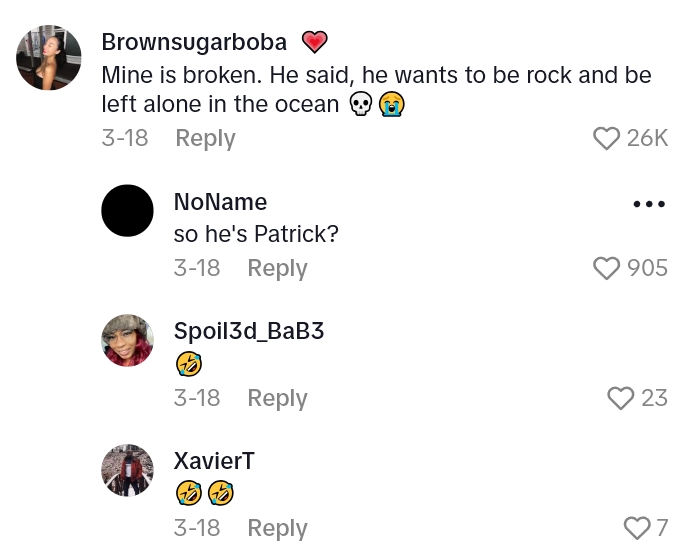The height and width of the screenshot is (557, 677).
Task: Click the red heart badge beside Brownsugarboba
Action: tap(315, 42)
